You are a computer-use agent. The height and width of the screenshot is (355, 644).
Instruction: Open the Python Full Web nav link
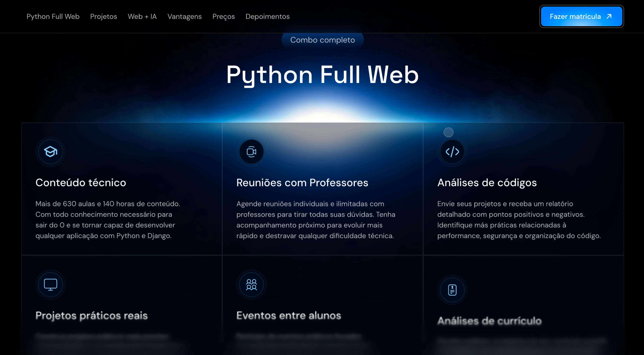coord(53,17)
